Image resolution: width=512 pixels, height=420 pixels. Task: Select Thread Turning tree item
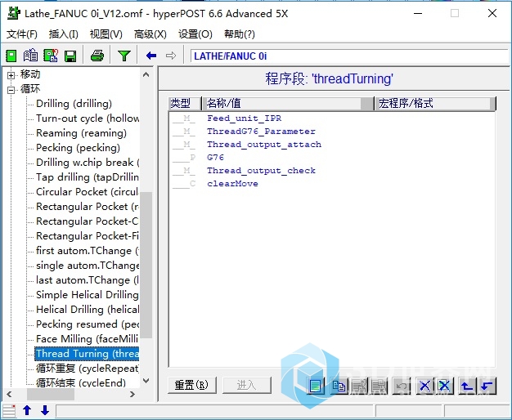point(88,354)
